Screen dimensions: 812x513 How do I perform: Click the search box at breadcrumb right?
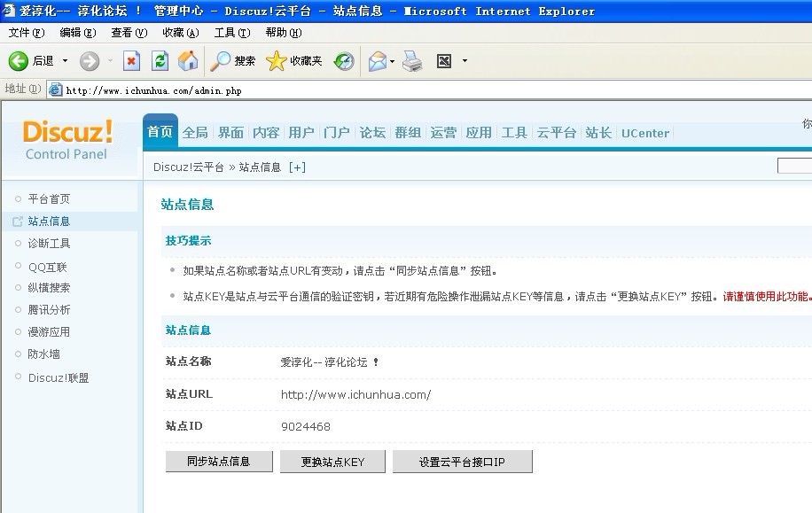point(794,166)
